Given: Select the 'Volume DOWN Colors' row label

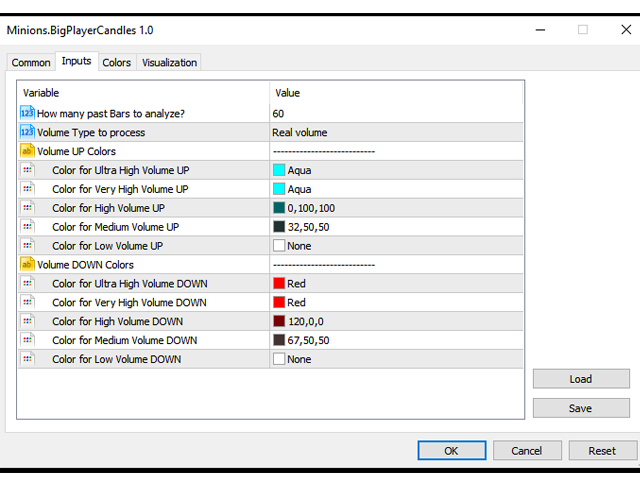Looking at the screenshot, I should [x=85, y=265].
